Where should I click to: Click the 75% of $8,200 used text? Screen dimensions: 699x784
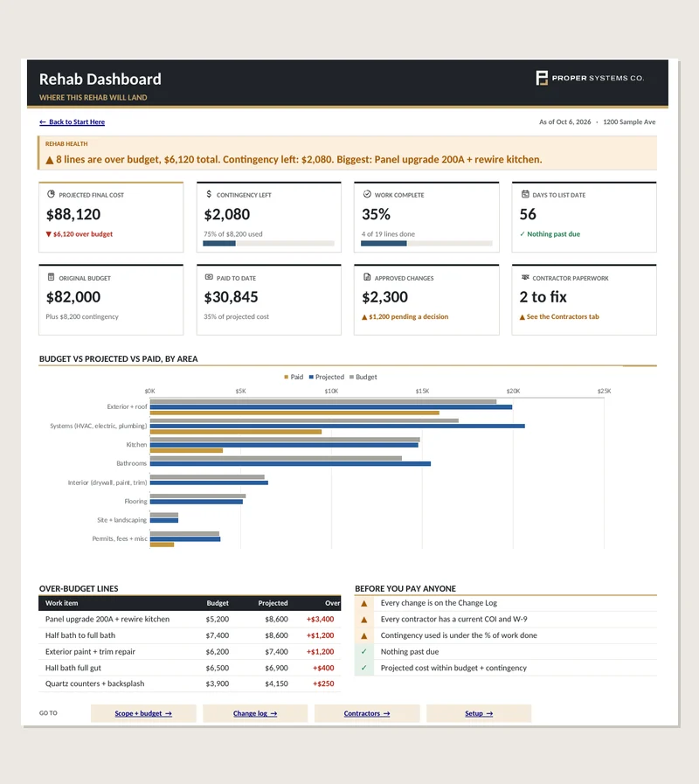click(233, 234)
